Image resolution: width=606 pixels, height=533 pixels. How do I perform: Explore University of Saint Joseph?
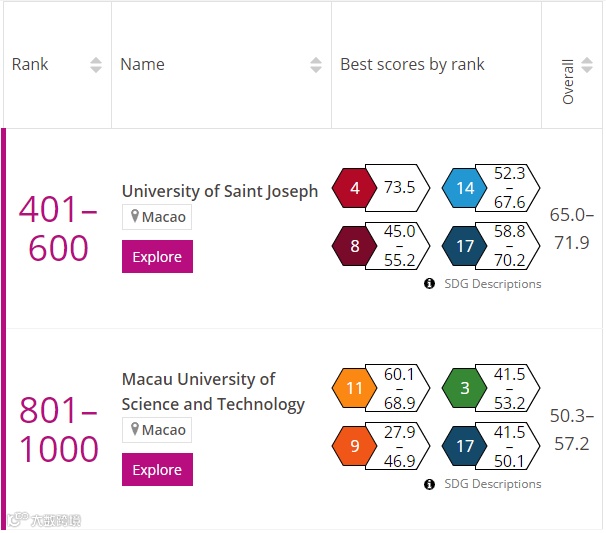pos(157,257)
